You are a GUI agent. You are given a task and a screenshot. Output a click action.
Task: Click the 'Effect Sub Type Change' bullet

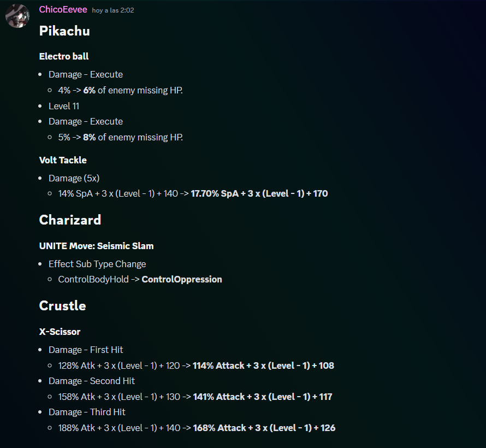(97, 264)
